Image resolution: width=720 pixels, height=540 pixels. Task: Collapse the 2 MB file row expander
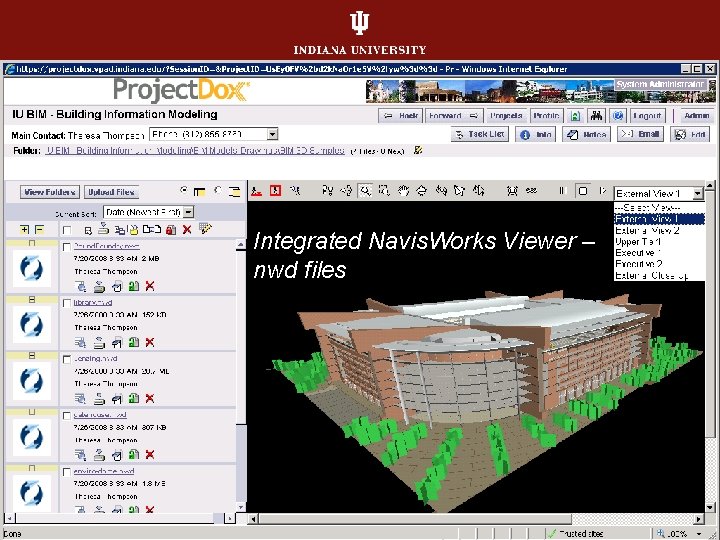(x=32, y=243)
